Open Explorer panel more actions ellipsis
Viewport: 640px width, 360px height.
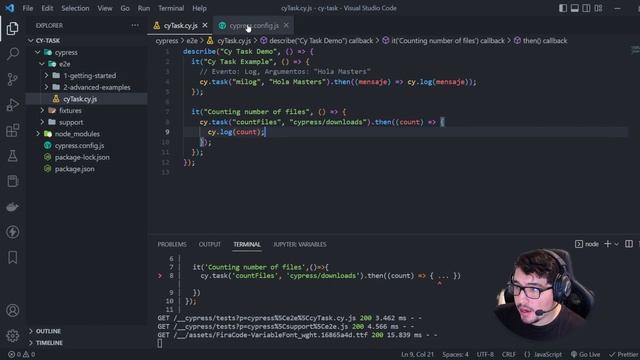135,25
